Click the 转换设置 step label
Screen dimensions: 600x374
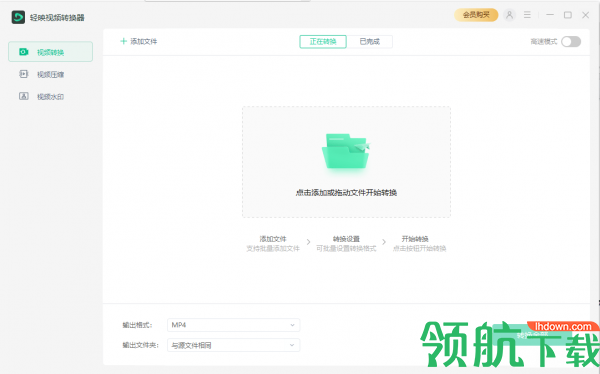(x=346, y=239)
